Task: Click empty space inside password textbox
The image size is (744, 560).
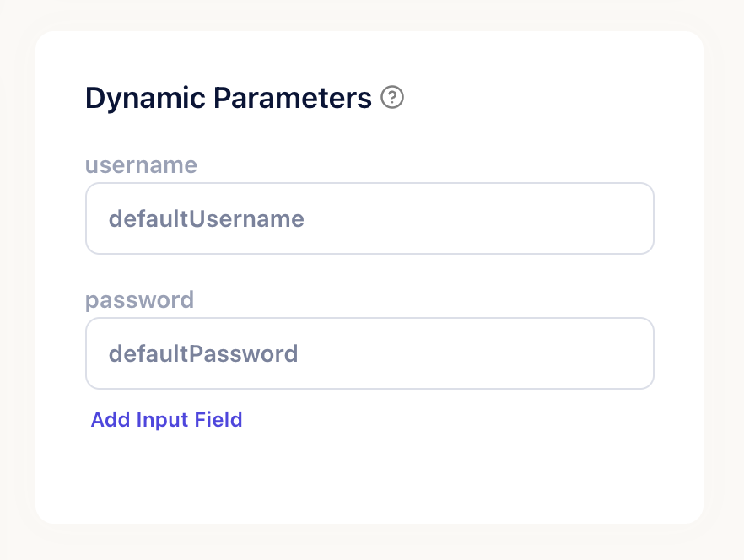Action: click(x=474, y=353)
